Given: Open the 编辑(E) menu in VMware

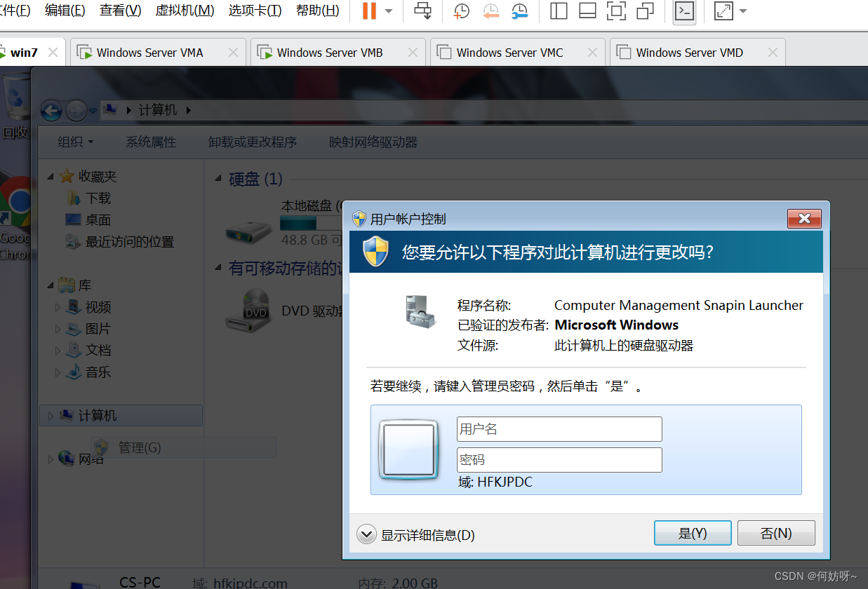Looking at the screenshot, I should [65, 11].
